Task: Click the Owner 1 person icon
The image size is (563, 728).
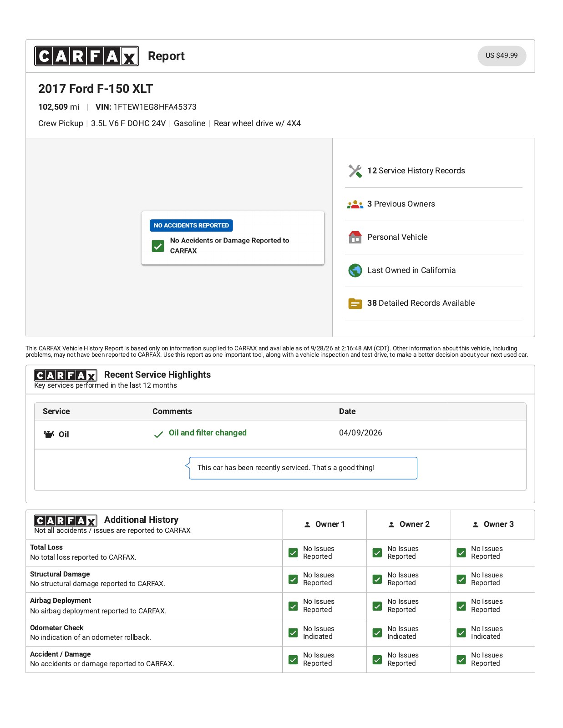Action: point(307,525)
